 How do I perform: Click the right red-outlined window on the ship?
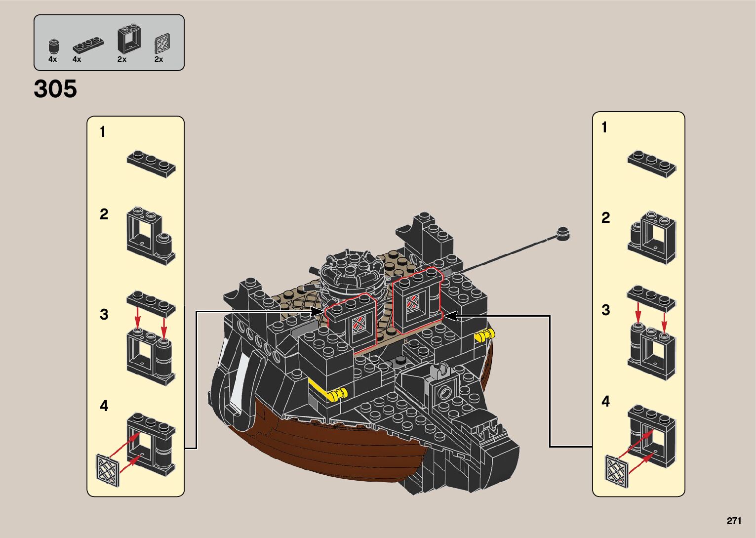pos(415,300)
